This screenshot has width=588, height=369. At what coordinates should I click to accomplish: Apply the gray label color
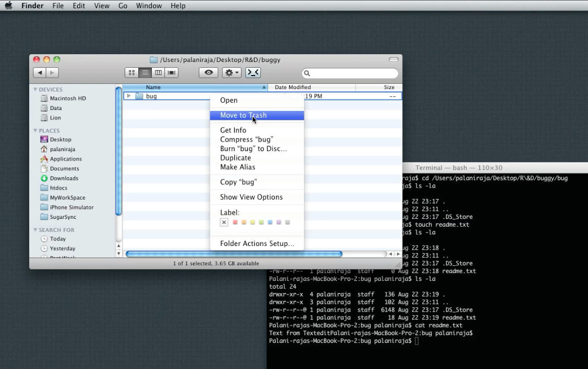[287, 222]
